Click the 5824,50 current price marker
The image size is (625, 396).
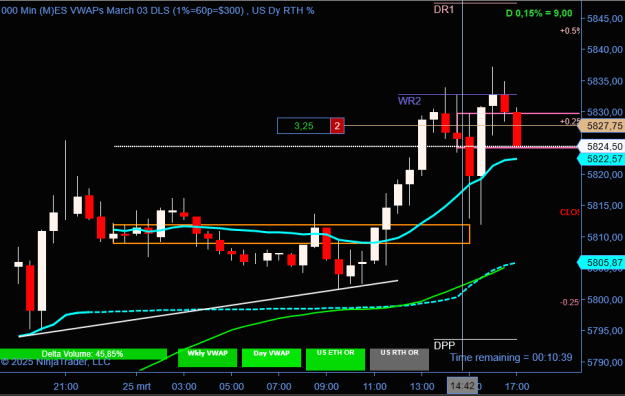pos(601,146)
